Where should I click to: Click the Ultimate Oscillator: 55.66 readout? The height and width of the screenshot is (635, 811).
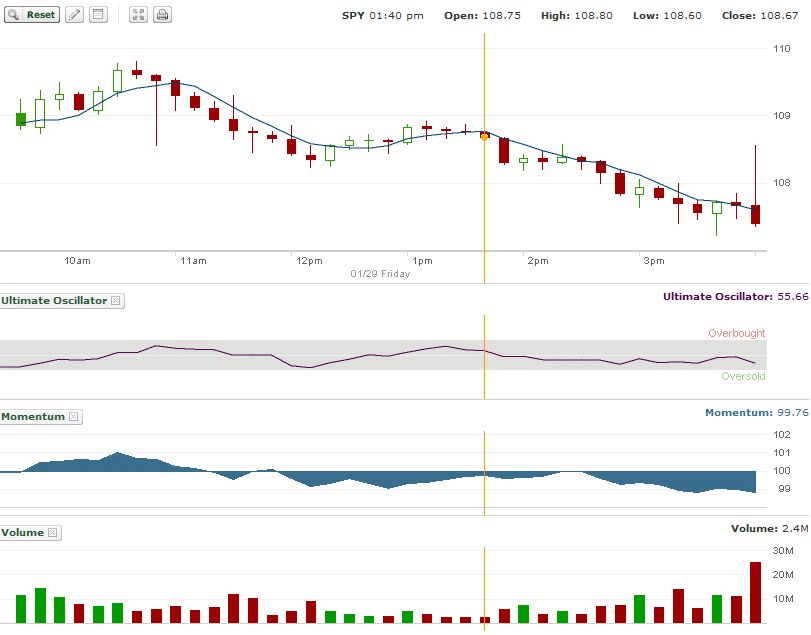pyautogui.click(x=735, y=296)
